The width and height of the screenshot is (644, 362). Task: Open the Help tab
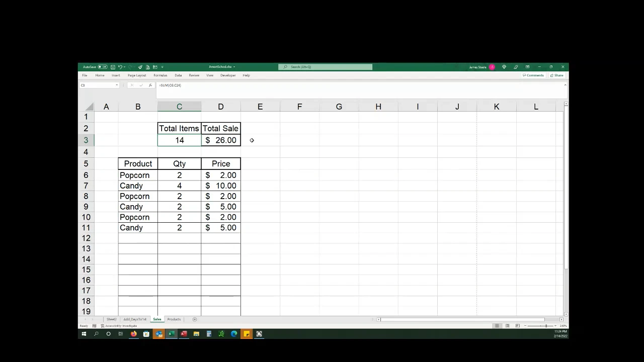(246, 75)
